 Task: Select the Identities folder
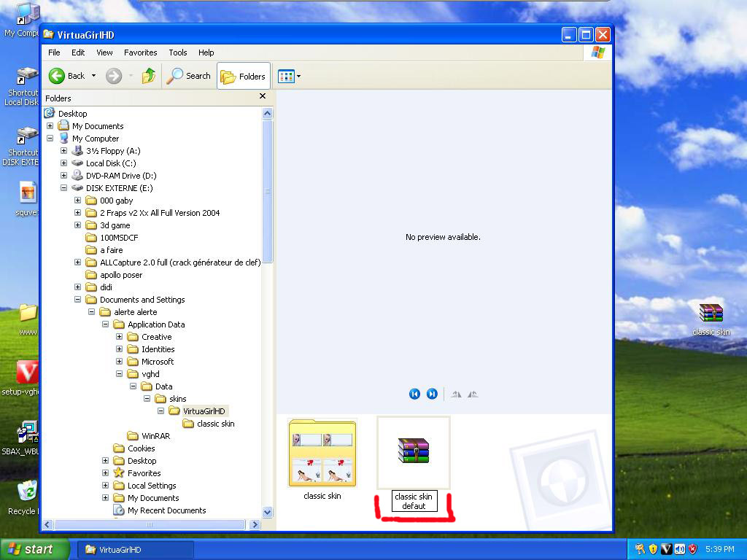(158, 349)
